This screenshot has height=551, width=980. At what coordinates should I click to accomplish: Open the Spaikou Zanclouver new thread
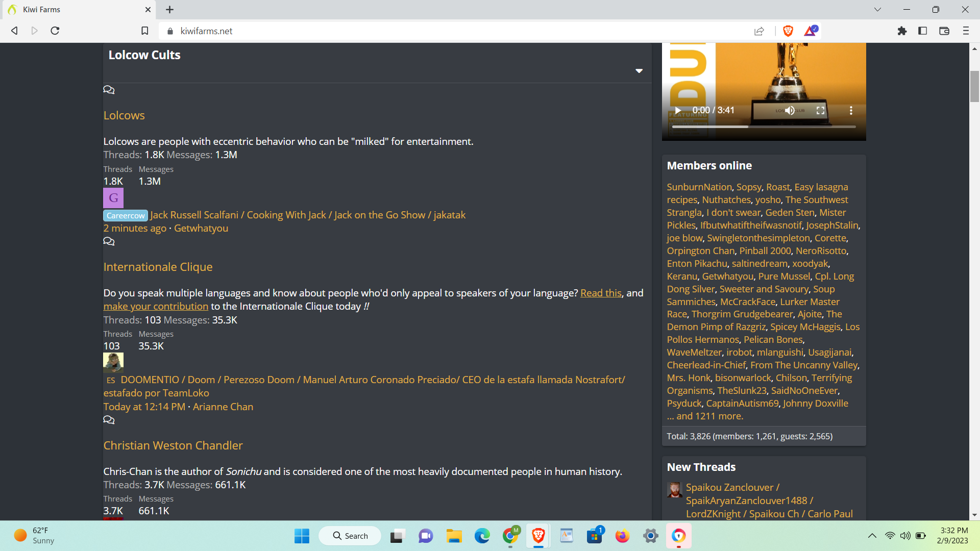click(769, 500)
